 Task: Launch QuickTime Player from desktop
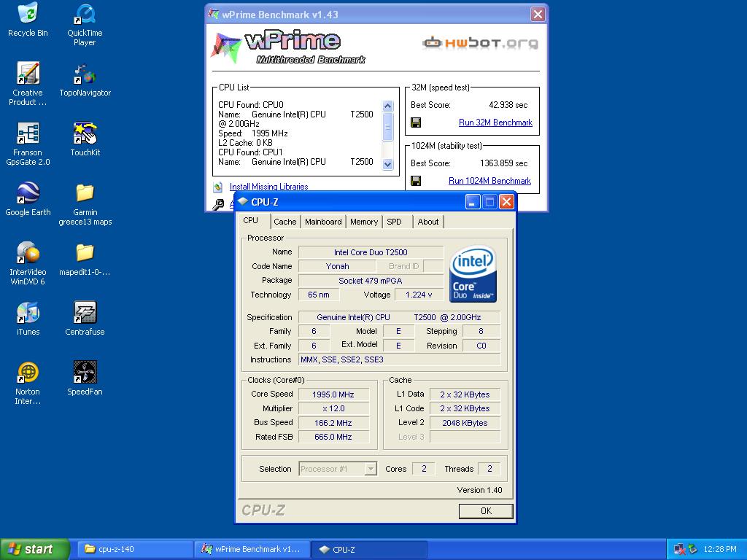tap(85, 13)
